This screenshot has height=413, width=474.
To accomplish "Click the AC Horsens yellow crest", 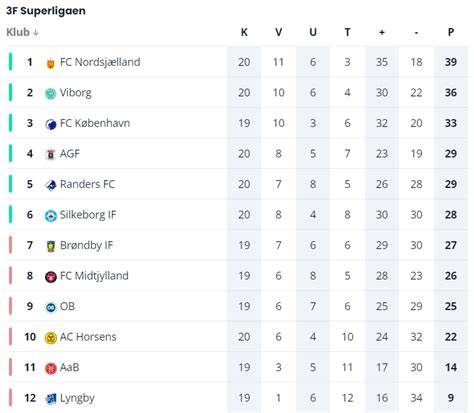I will [x=50, y=338].
